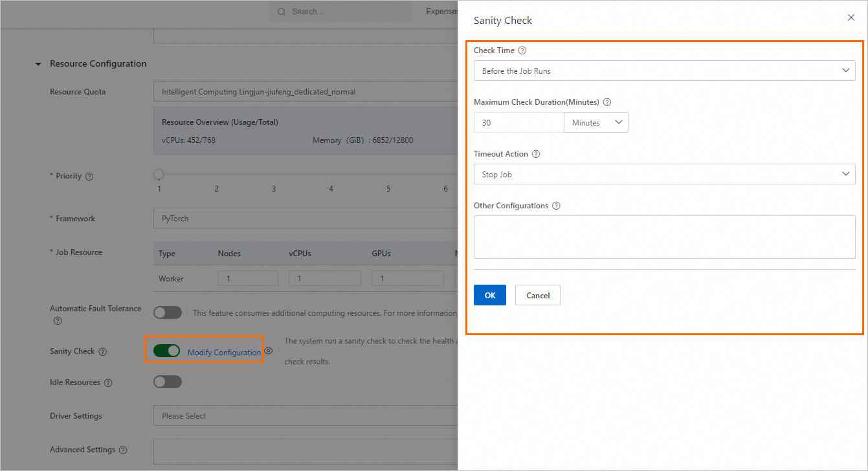Click the Worker GPUs input field
Screen dimensions: 868x471
408,278
